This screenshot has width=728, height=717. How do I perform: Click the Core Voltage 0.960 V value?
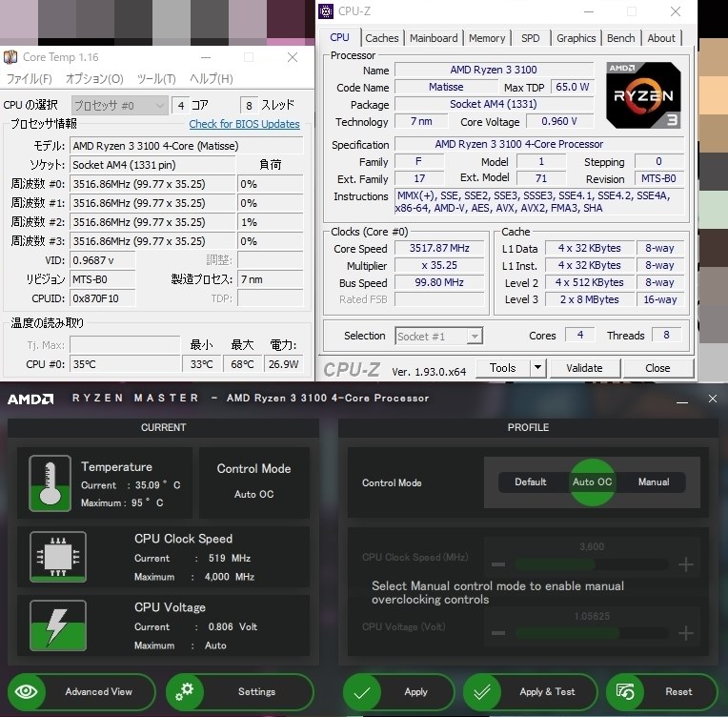click(x=559, y=122)
